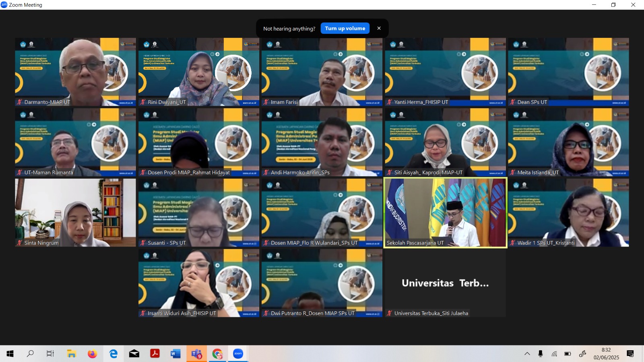Open Zoom from the taskbar

238,354
